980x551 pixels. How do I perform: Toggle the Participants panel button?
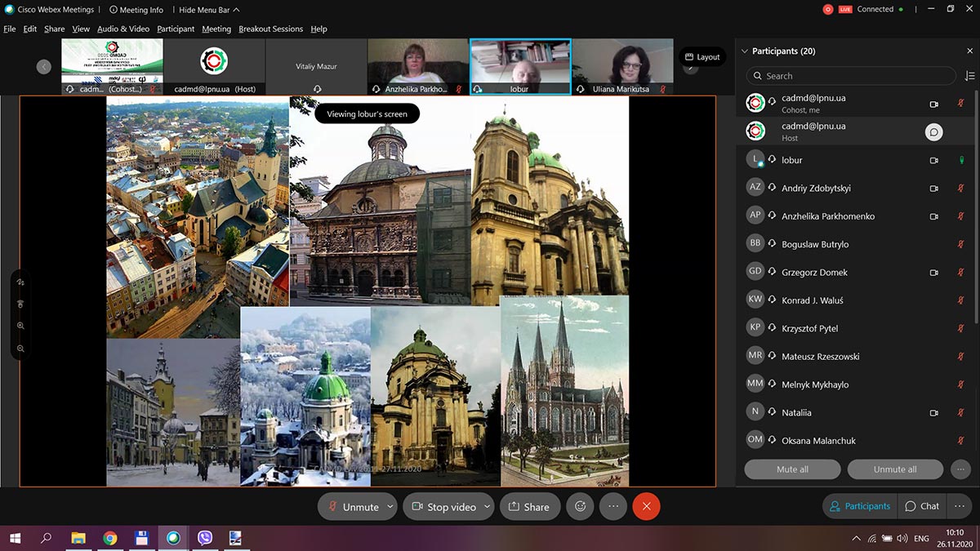859,506
